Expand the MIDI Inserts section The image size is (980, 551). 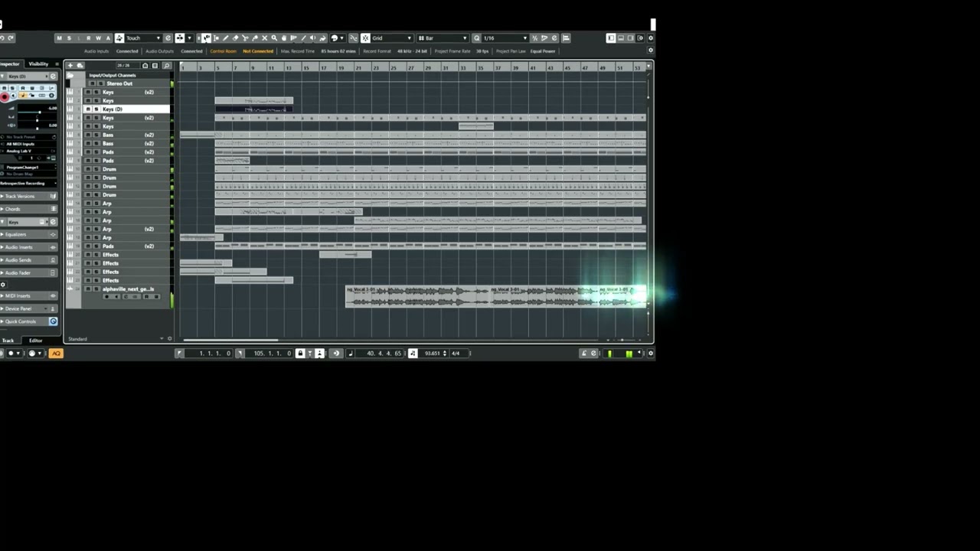click(28, 296)
